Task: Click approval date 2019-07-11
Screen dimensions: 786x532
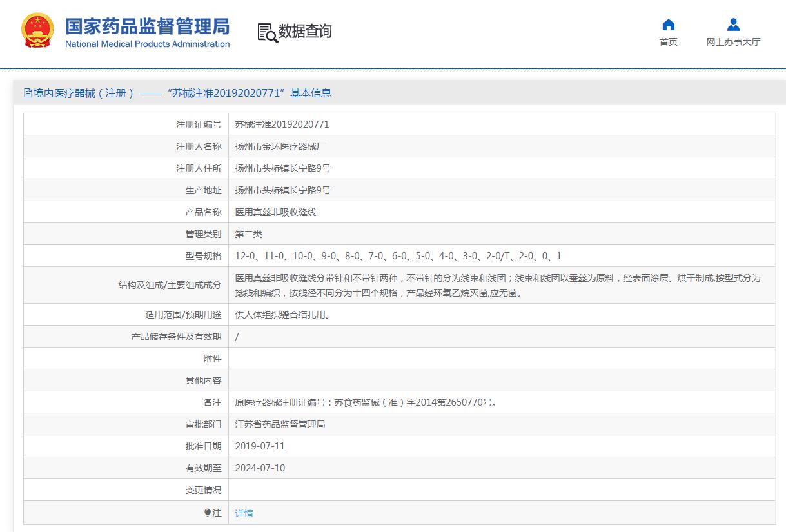Action: click(260, 446)
